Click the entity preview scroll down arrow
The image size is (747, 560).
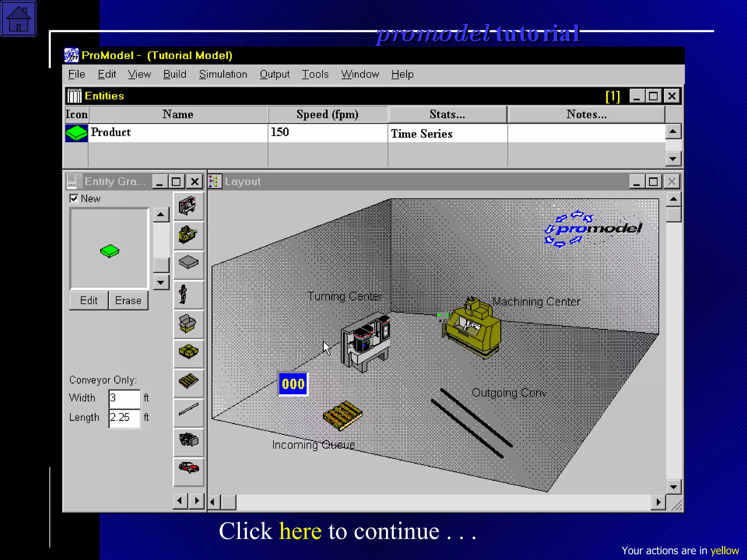click(x=161, y=282)
